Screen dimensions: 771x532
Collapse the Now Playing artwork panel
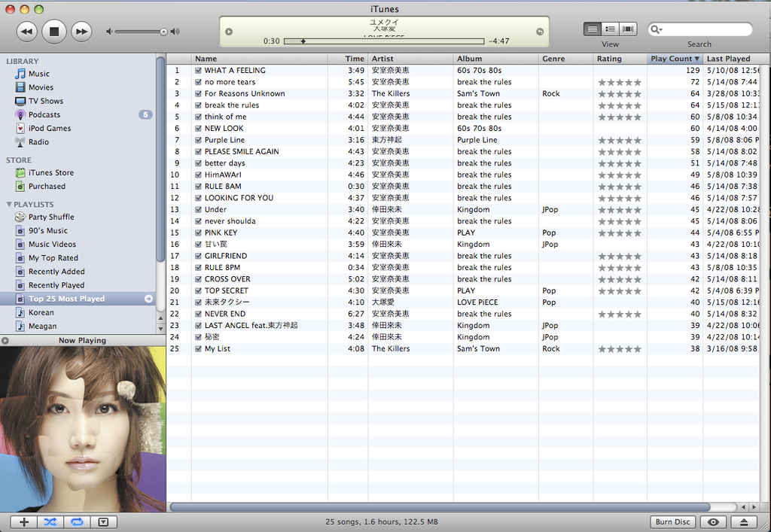5,340
